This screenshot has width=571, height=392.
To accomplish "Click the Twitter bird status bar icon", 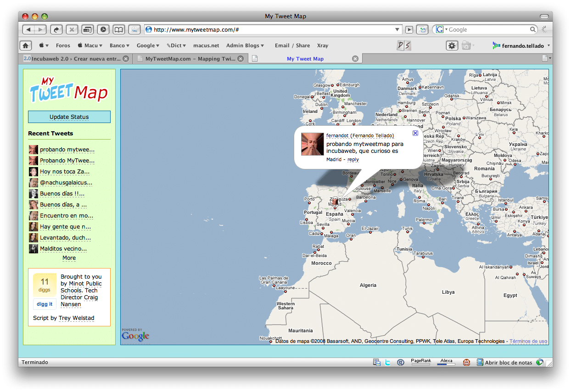I will coord(388,362).
